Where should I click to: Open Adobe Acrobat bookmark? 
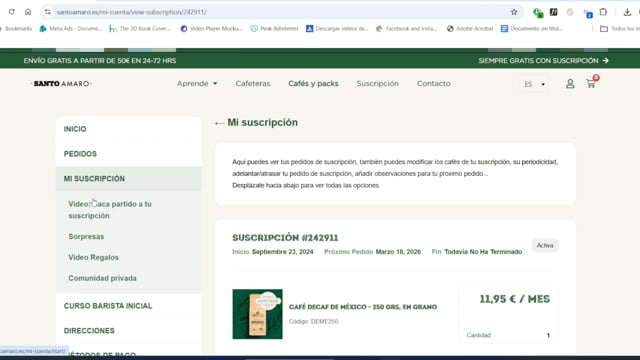[470, 29]
